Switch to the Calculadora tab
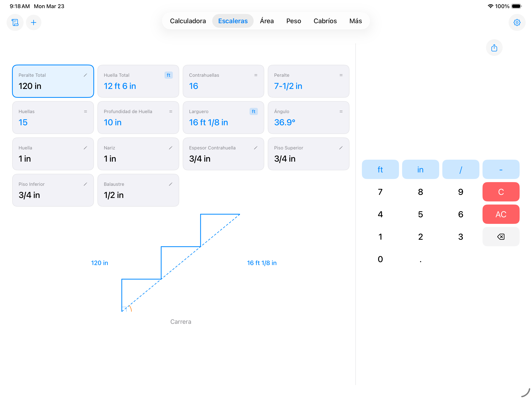The image size is (532, 399). click(188, 21)
